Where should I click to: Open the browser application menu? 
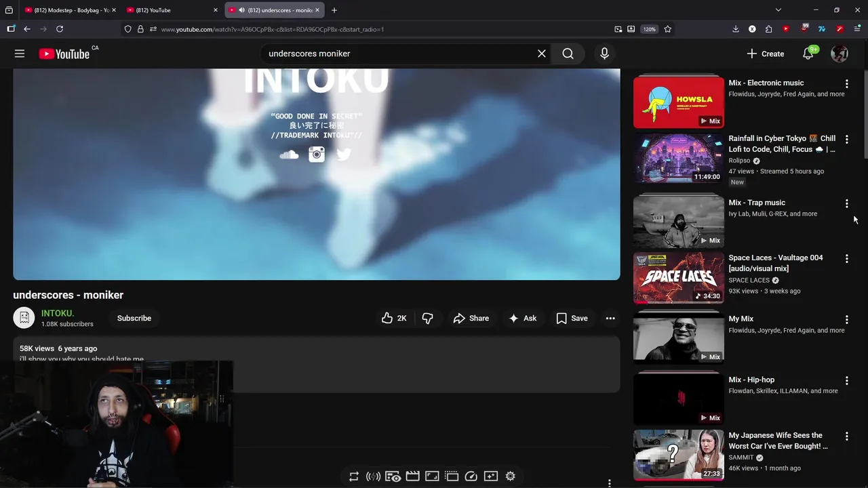point(857,29)
